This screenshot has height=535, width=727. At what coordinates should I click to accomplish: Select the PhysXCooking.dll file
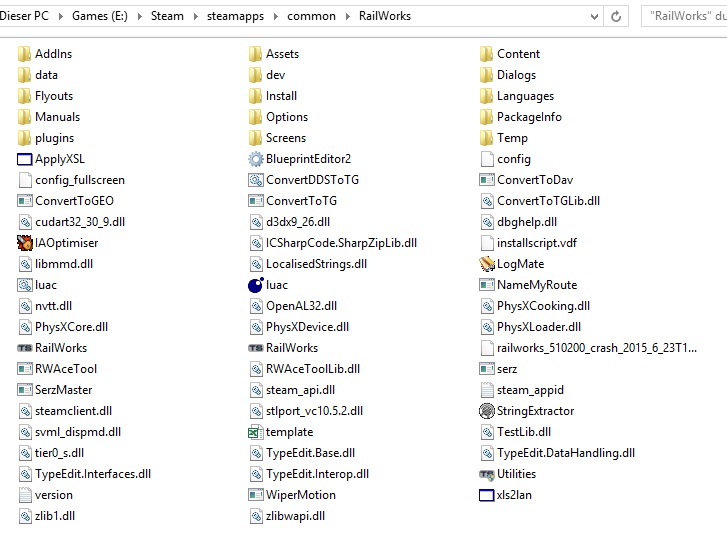535,306
